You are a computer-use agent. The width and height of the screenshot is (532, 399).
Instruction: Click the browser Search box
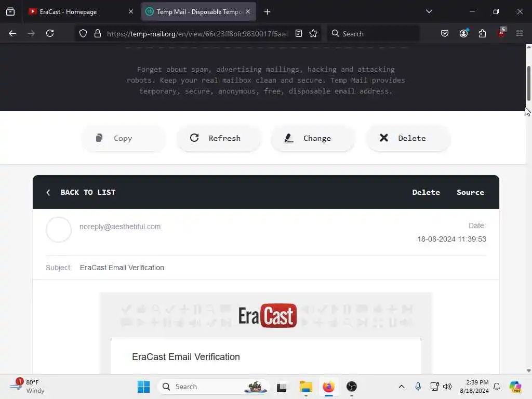373,34
